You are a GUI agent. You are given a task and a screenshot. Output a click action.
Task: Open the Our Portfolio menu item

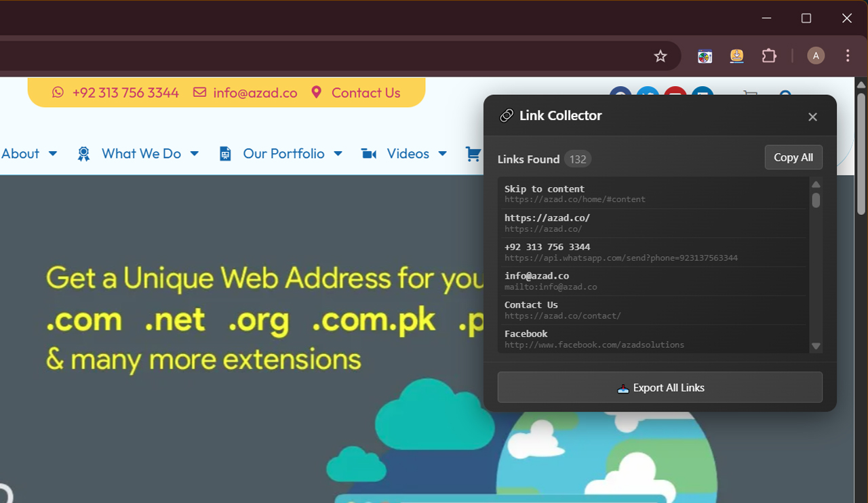[283, 154]
